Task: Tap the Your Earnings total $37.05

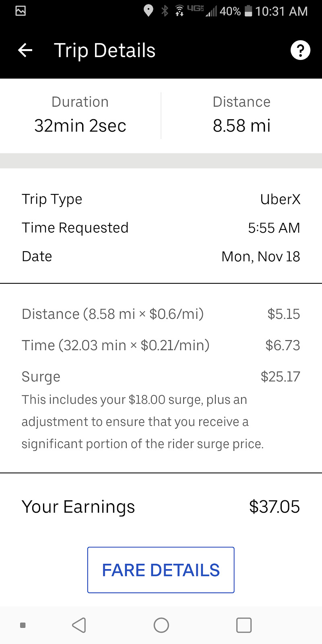Action: [274, 507]
